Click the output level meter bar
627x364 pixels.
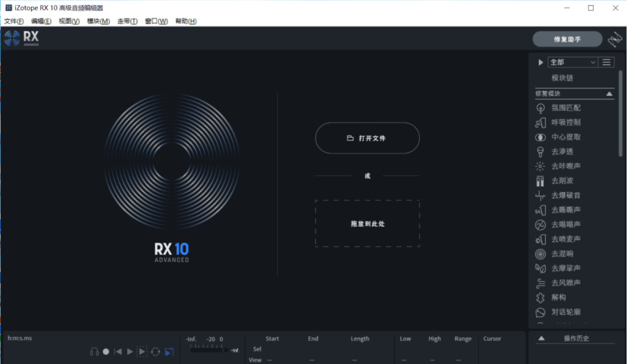pos(209,349)
